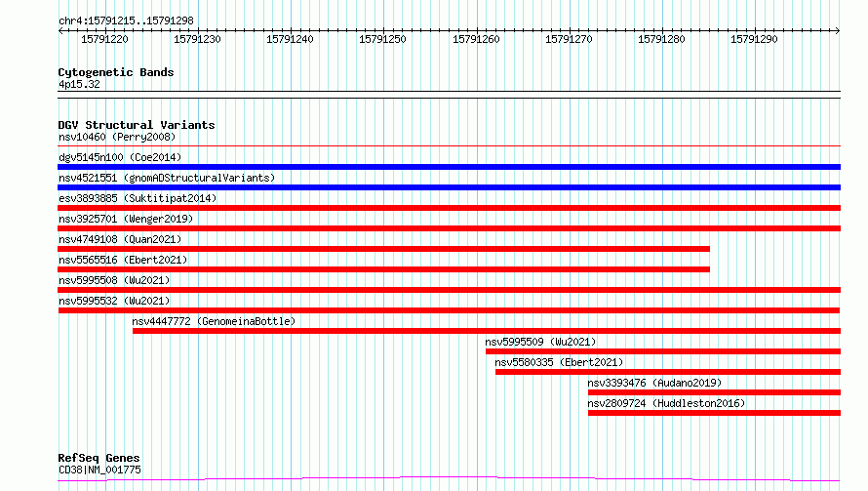The width and height of the screenshot is (868, 491).
Task: Click the red bar under nsv4749108
Action: coord(383,249)
